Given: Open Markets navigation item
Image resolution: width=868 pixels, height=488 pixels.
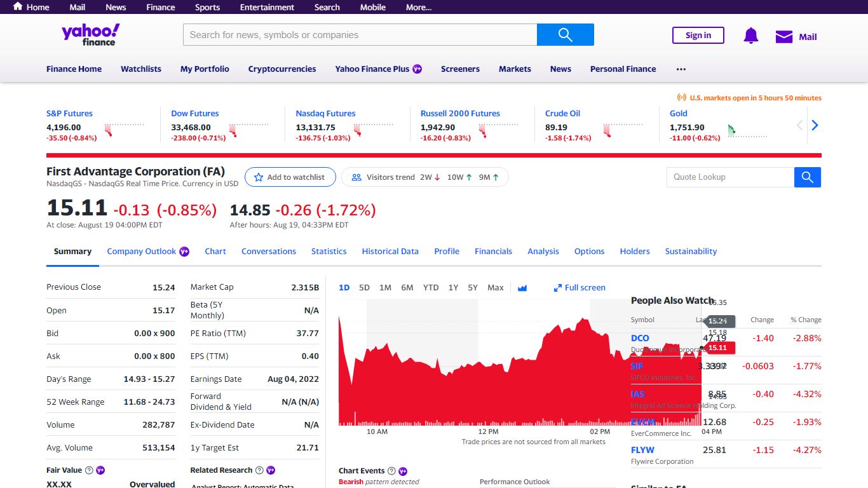Looking at the screenshot, I should pos(515,69).
